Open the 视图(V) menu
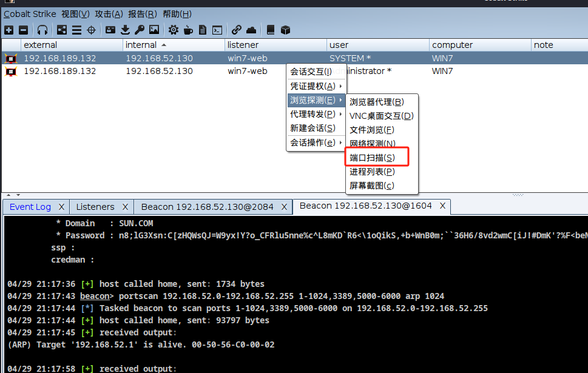 coord(75,14)
